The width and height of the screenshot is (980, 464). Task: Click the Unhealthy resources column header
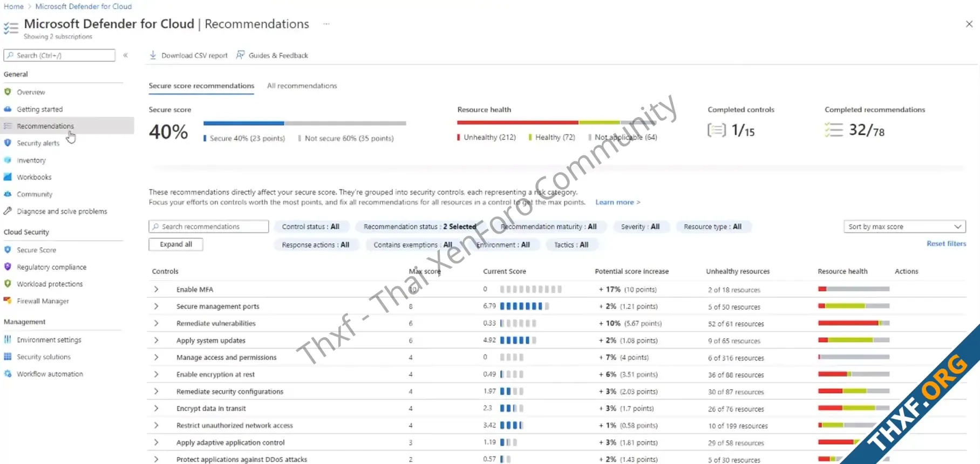(738, 271)
